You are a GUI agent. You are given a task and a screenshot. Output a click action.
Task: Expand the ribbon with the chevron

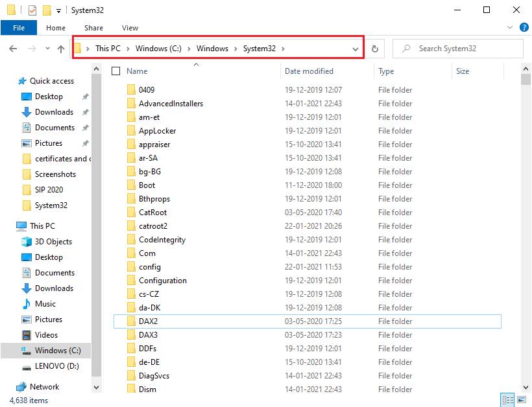click(509, 27)
